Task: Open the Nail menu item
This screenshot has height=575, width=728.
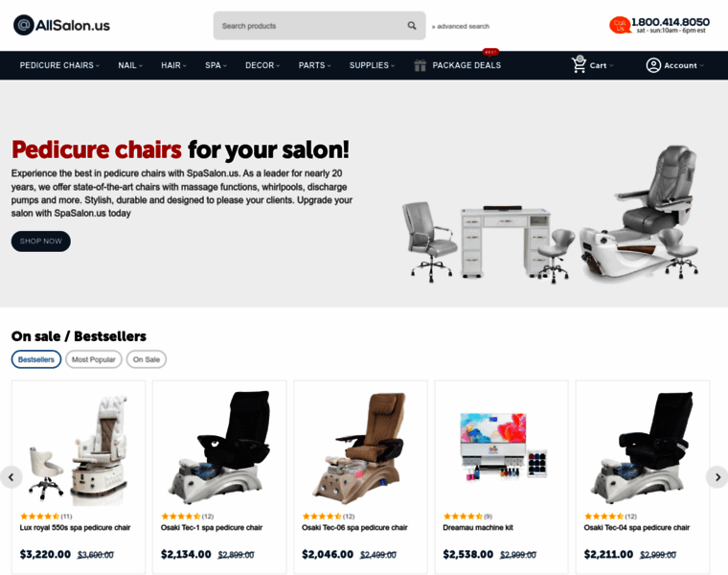Action: point(130,65)
